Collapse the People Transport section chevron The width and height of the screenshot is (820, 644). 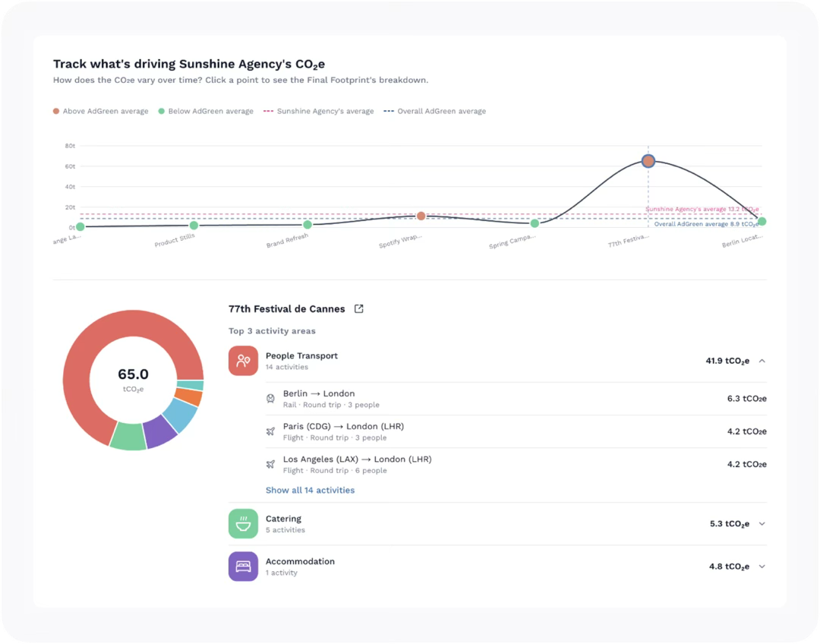(x=762, y=361)
